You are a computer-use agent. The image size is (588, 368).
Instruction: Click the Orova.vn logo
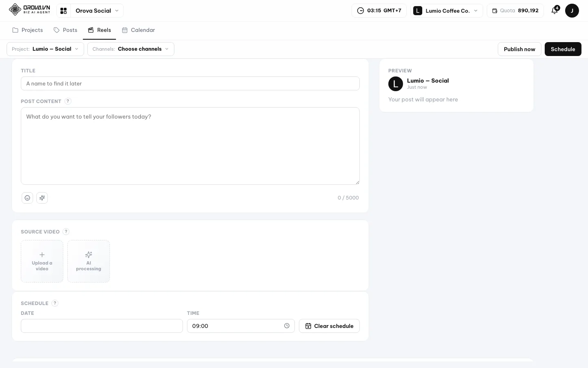[29, 10]
